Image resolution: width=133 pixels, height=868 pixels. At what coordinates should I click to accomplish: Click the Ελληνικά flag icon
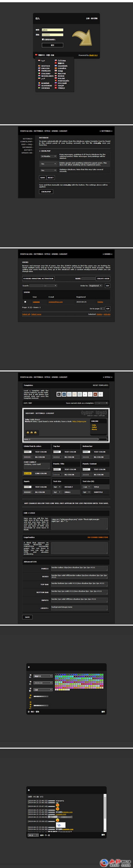pos(56,66)
